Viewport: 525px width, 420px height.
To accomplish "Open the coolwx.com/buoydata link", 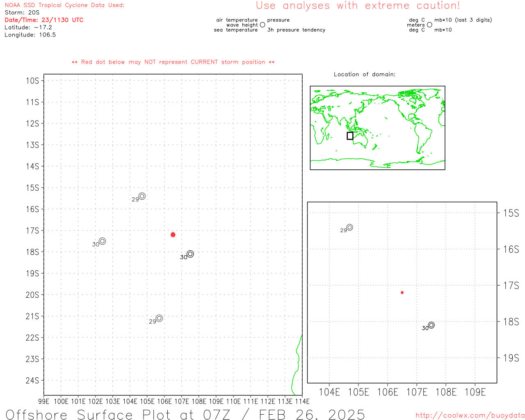I will [470, 415].
